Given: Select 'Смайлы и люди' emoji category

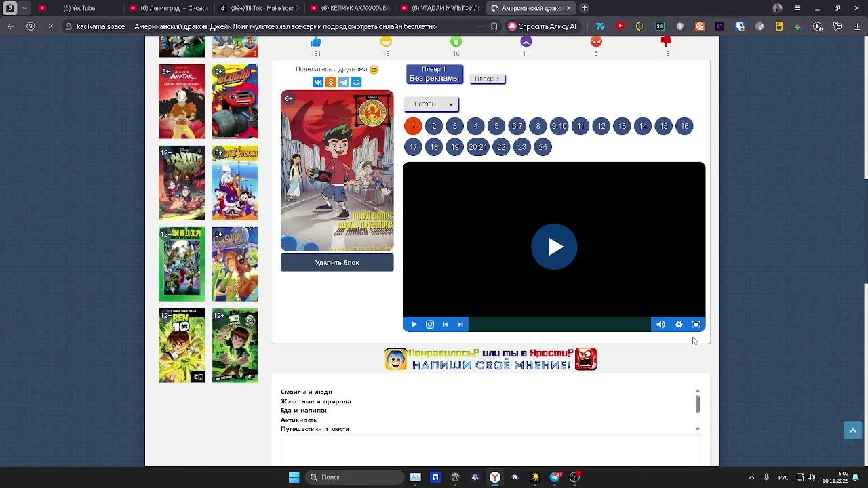Looking at the screenshot, I should [x=307, y=392].
